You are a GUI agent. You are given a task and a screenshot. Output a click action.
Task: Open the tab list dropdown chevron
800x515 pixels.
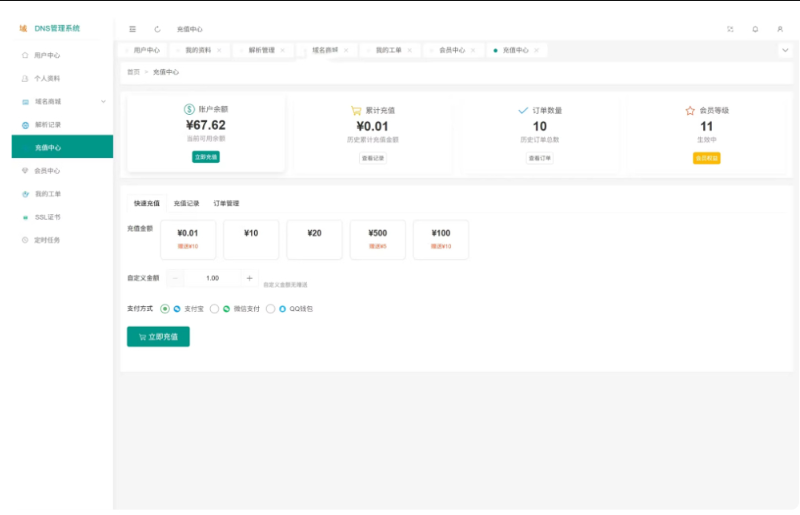[784, 50]
